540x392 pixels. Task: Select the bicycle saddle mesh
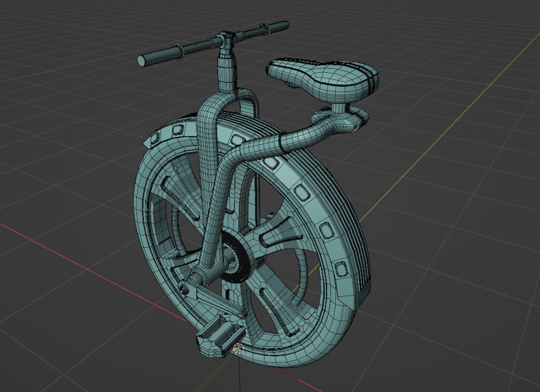[x=322, y=80]
